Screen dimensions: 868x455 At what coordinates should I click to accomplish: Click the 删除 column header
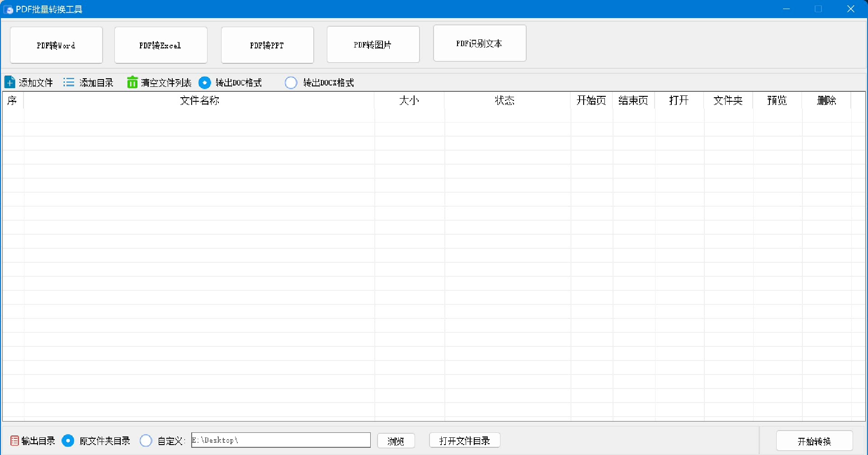point(826,100)
